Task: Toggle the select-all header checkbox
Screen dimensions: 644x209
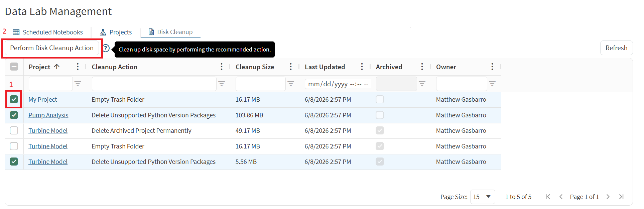Action: (14, 67)
